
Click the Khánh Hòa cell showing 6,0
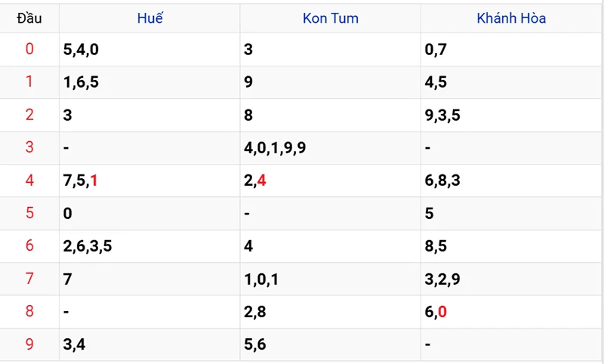point(436,311)
